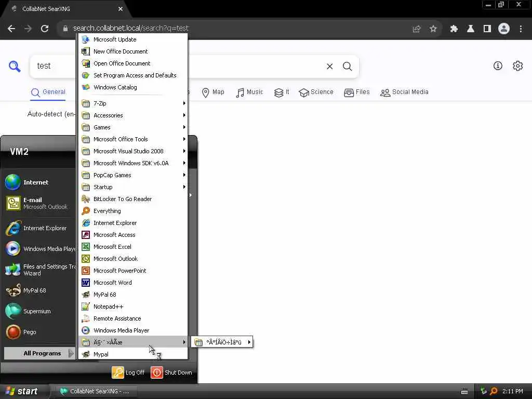Launch Microsoft Outlook from programs list

coord(133,259)
